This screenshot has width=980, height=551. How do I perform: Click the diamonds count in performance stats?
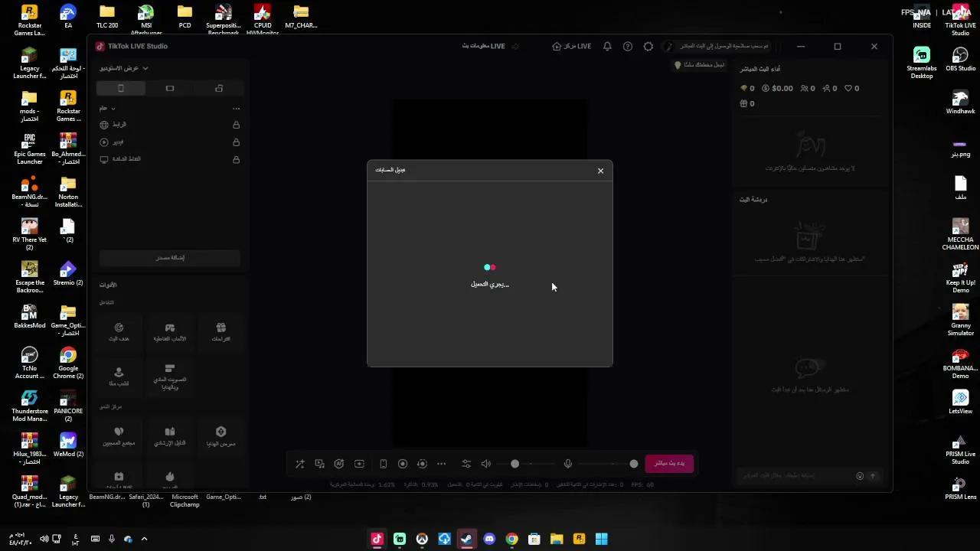click(747, 89)
